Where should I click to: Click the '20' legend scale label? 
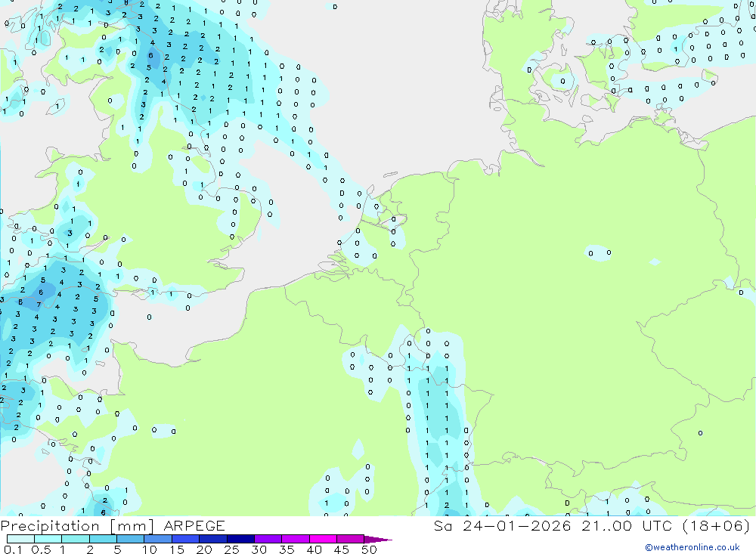pos(204,549)
